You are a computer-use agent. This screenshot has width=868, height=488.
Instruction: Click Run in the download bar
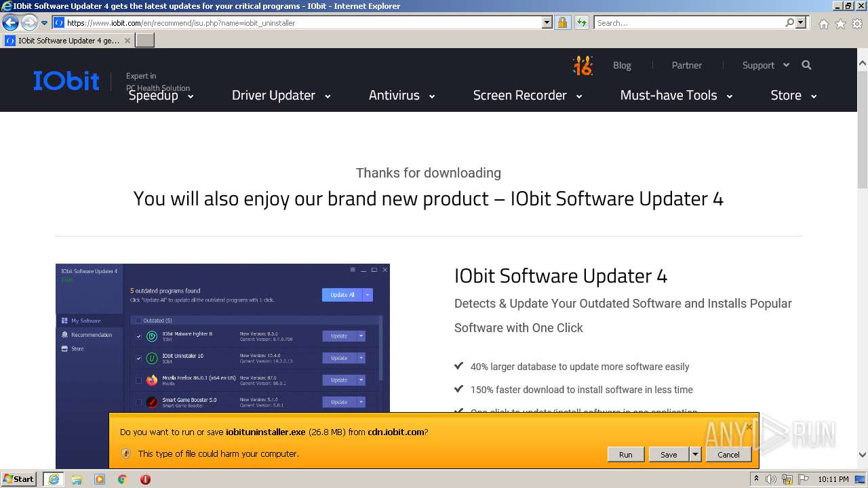625,455
